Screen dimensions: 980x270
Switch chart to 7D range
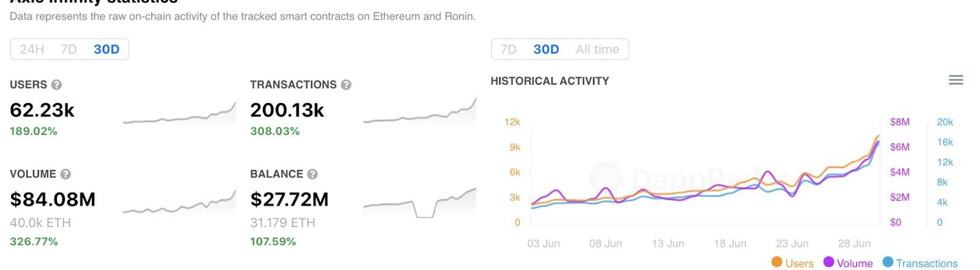[508, 49]
